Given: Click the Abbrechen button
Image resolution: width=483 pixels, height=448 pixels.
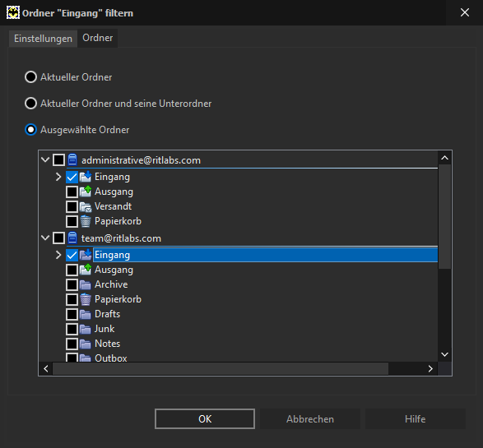Looking at the screenshot, I should (310, 418).
